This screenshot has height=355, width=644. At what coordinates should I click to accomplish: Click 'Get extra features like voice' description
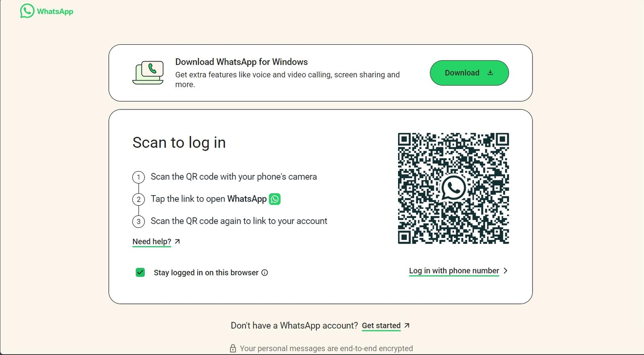287,80
